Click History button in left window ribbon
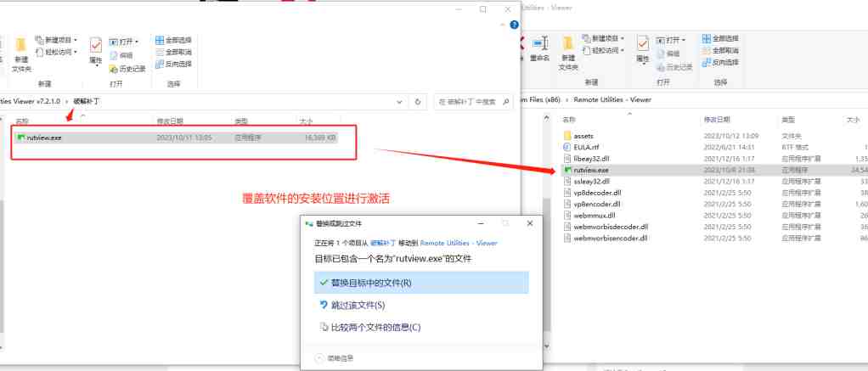Viewport: 868px width, 371px height. click(128, 70)
